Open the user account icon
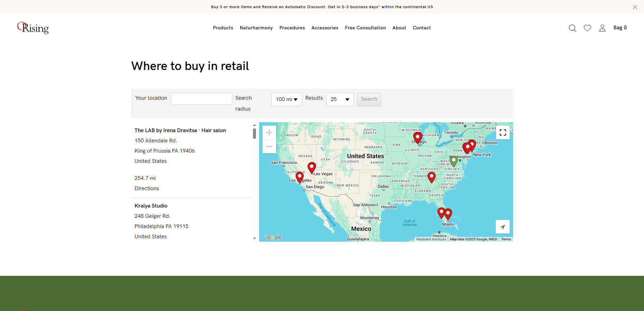The image size is (644, 311). [602, 28]
